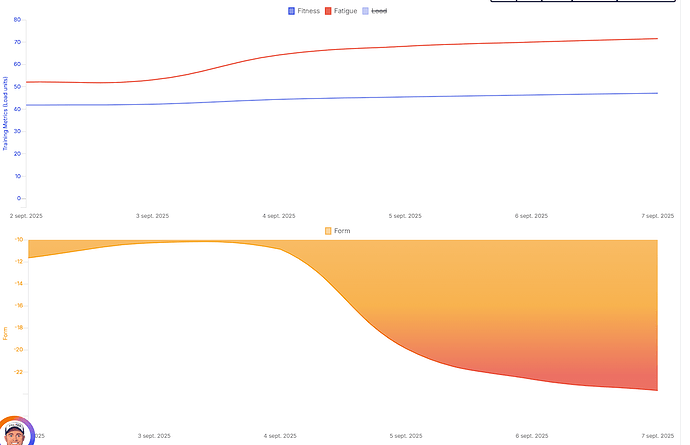Click the Training Metrics y-axis title
The image size is (690, 445).
click(x=6, y=113)
